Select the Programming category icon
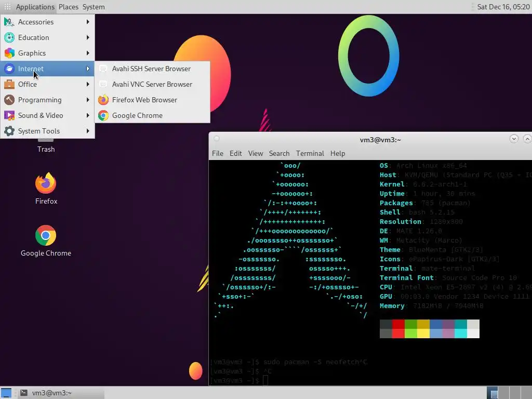 click(9, 100)
